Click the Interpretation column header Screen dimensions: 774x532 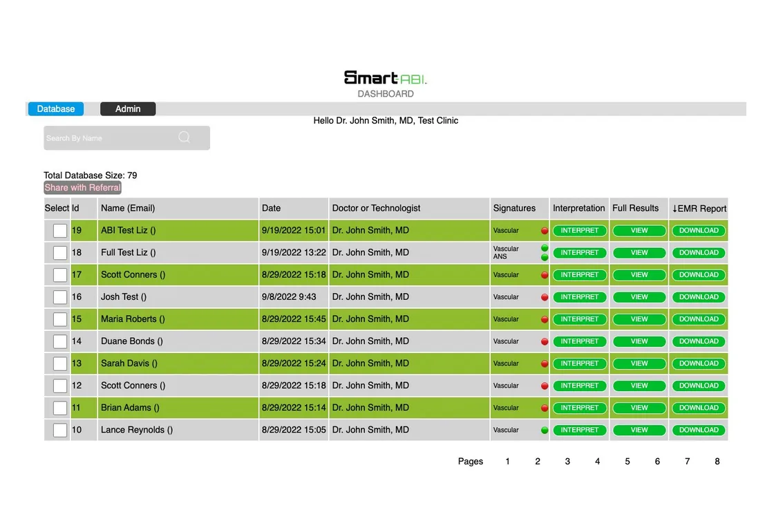578,208
